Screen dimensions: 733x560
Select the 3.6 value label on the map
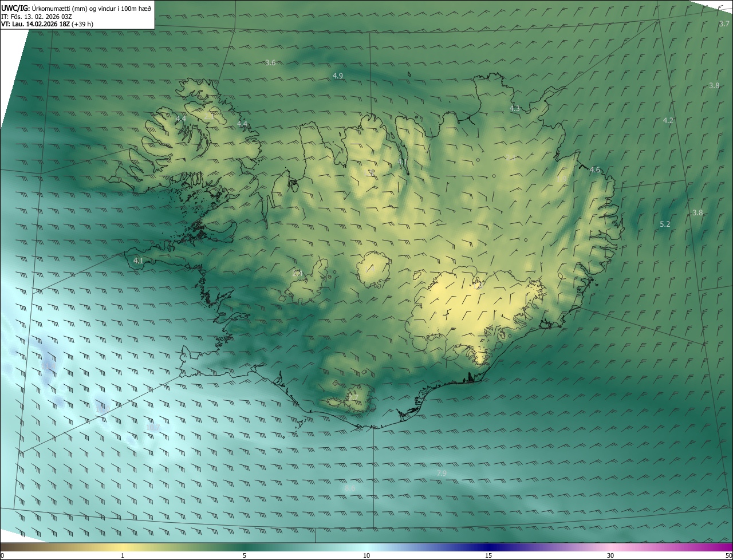coord(270,62)
